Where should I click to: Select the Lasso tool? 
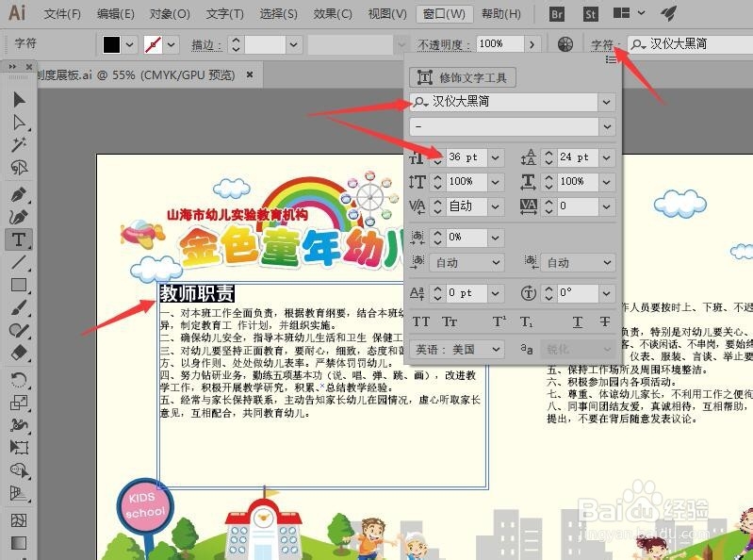pos(19,167)
